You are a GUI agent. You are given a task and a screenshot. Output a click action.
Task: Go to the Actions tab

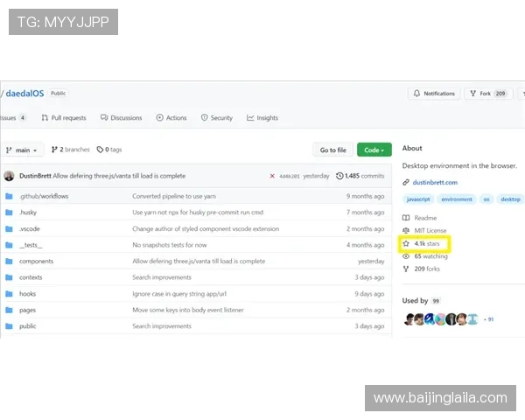(x=171, y=118)
